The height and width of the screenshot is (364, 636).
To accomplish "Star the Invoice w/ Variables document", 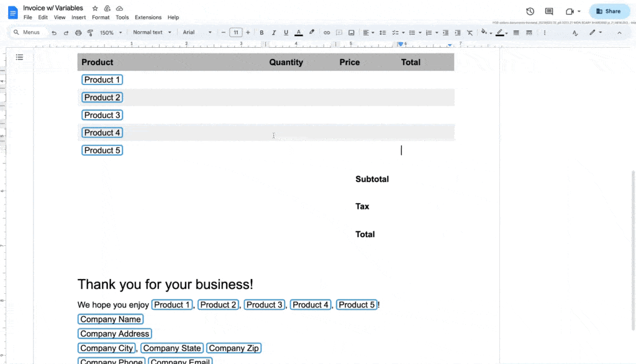I will (95, 8).
